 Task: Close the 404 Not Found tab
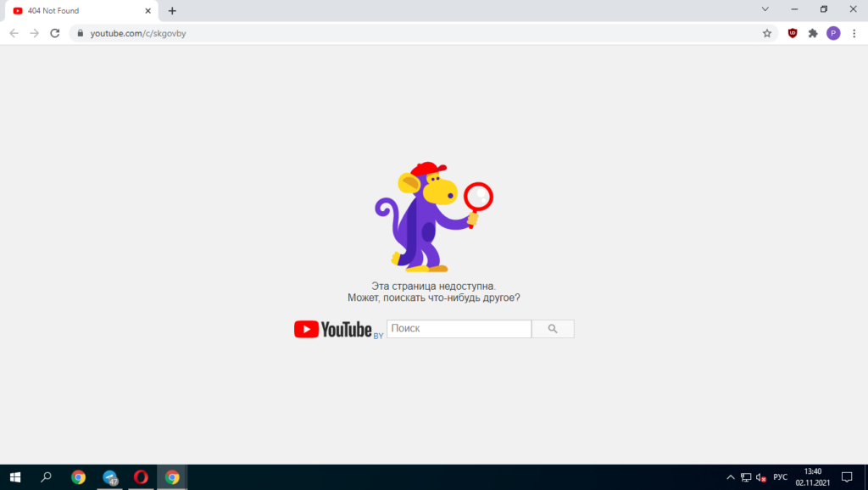click(x=147, y=11)
